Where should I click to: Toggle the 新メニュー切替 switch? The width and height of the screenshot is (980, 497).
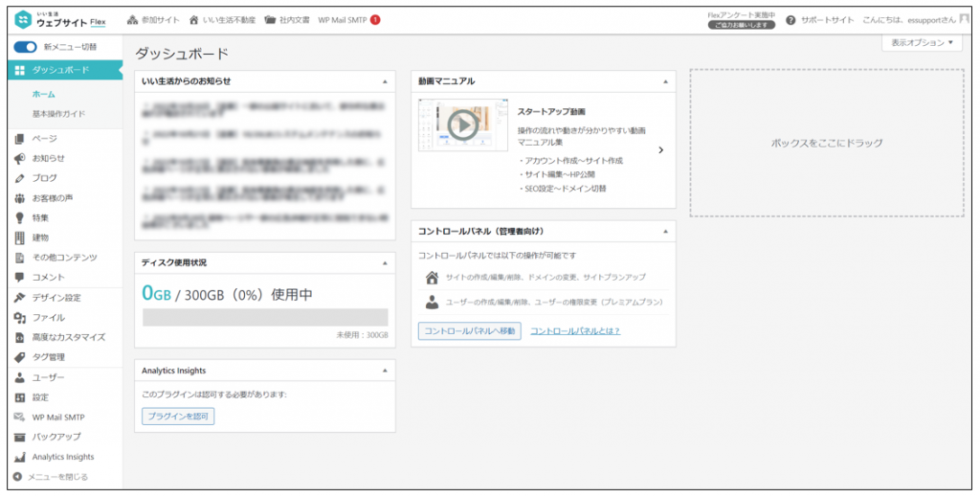(25, 47)
